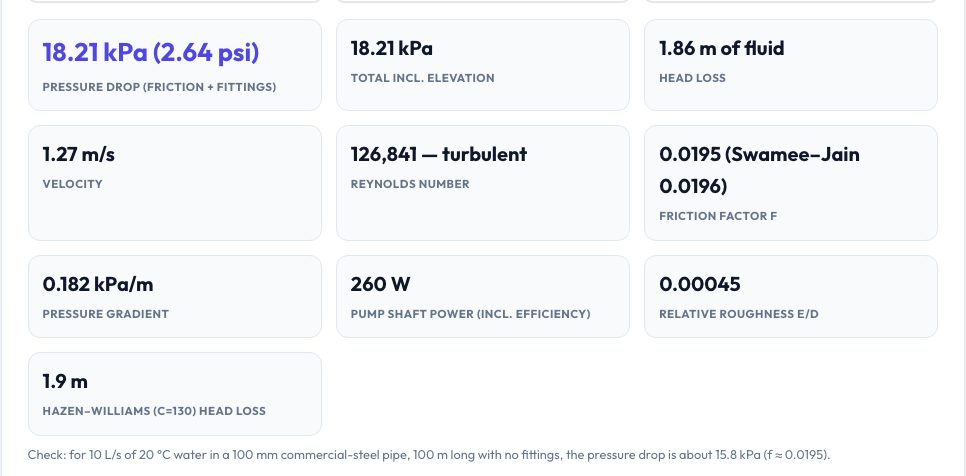
Task: Click the 260 W pump power value
Action: click(x=380, y=284)
